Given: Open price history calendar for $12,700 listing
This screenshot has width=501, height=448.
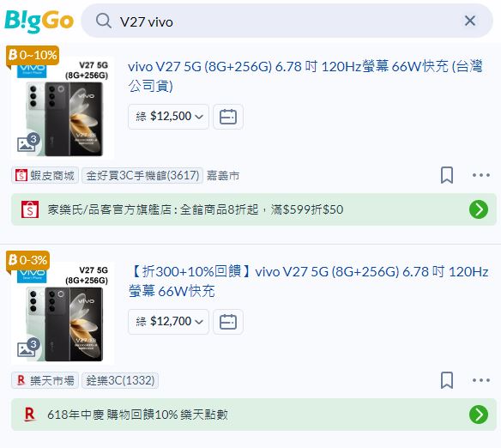Looking at the screenshot, I should [x=228, y=322].
